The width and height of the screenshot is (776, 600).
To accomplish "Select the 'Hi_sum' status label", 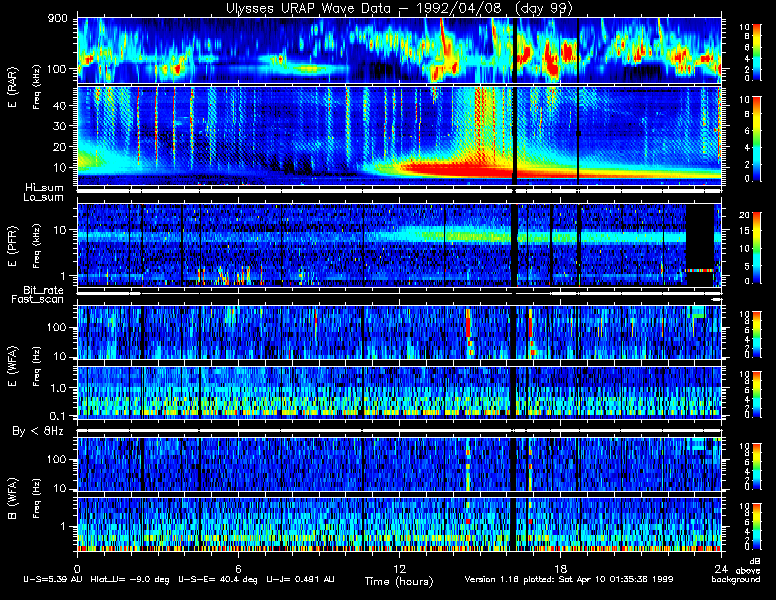I will (45, 188).
